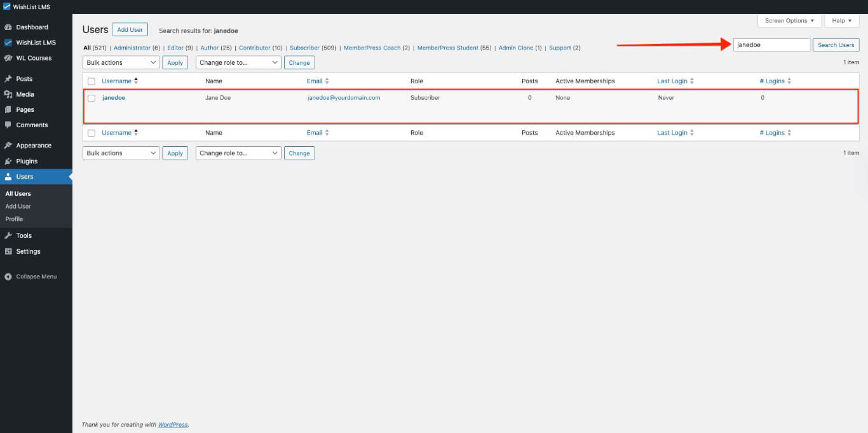Check the janedoe row checkbox
Screen dimensions: 868x433
pos(92,99)
